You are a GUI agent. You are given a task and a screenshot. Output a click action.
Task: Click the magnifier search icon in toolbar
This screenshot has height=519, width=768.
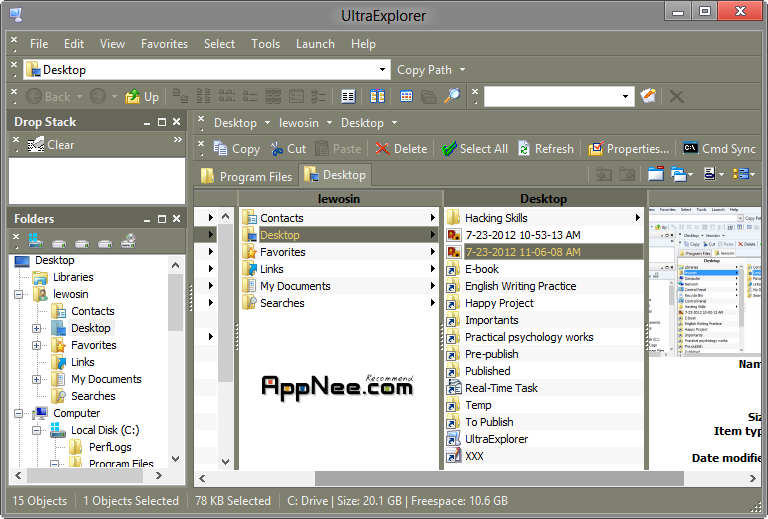tap(452, 96)
